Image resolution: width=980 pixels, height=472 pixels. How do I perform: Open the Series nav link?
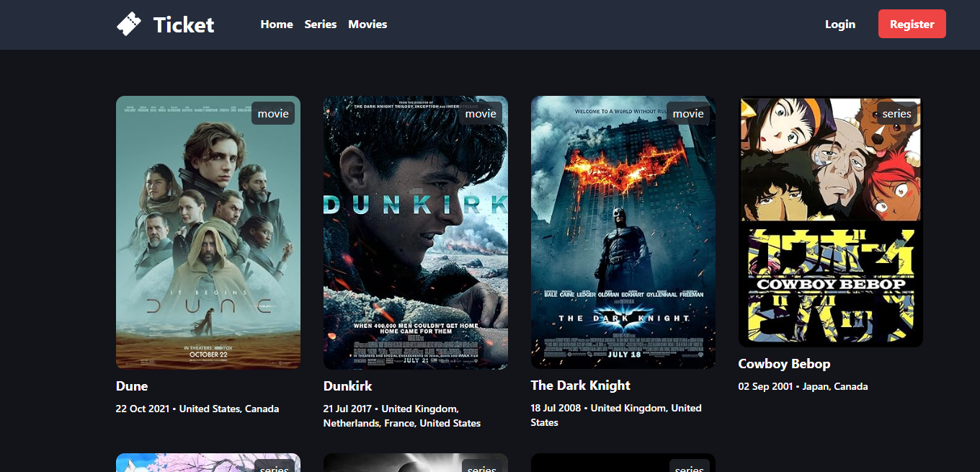321,25
